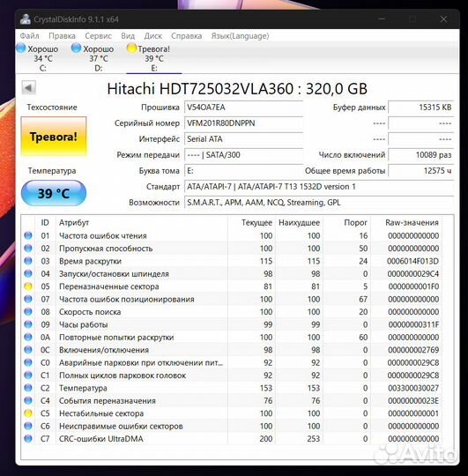
Task: Open the Правка menu
Action: [62, 36]
